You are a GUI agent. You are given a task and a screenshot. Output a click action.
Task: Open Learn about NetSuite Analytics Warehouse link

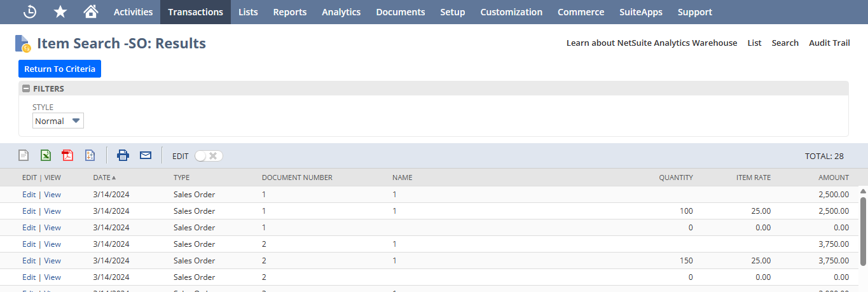(x=651, y=43)
